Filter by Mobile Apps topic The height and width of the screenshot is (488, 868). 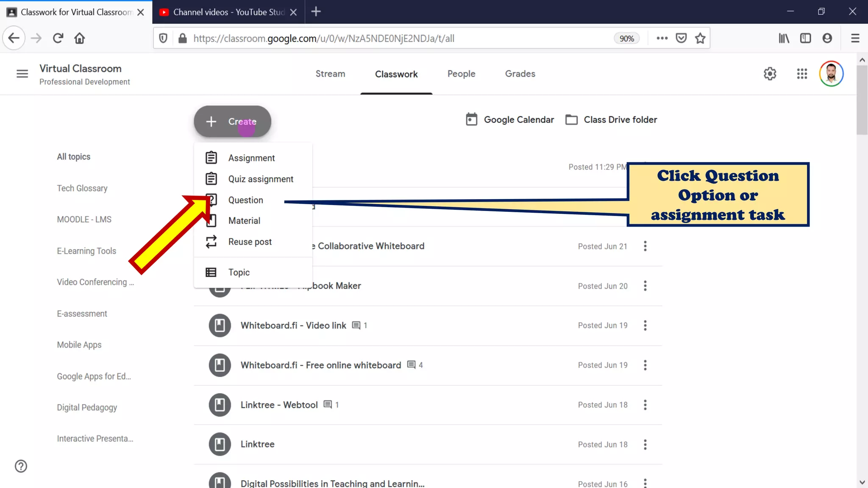point(79,345)
